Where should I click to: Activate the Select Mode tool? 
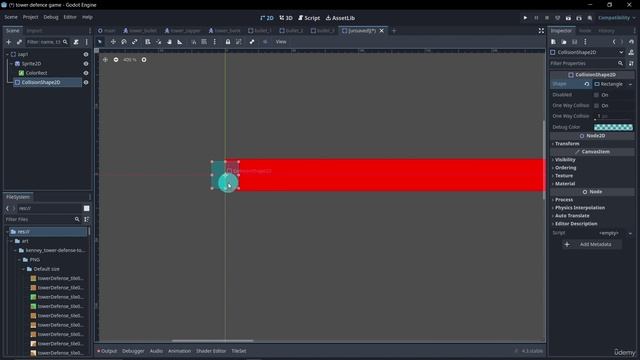point(100,42)
